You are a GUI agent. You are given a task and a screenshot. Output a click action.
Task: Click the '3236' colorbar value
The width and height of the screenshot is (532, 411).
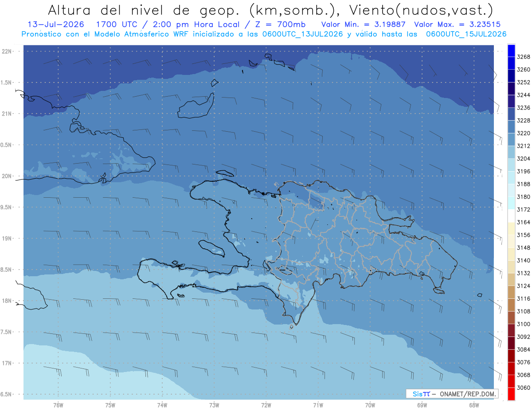[524, 108]
